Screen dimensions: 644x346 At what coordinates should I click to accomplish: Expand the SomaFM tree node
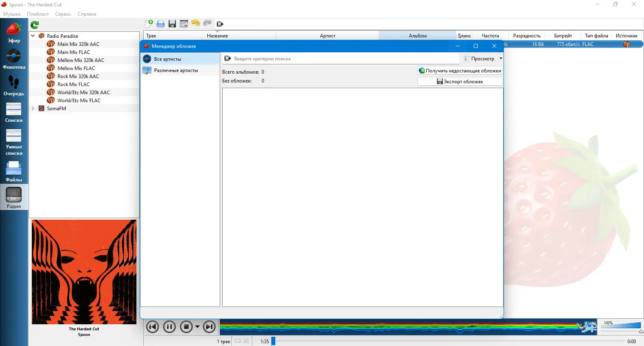coord(33,108)
